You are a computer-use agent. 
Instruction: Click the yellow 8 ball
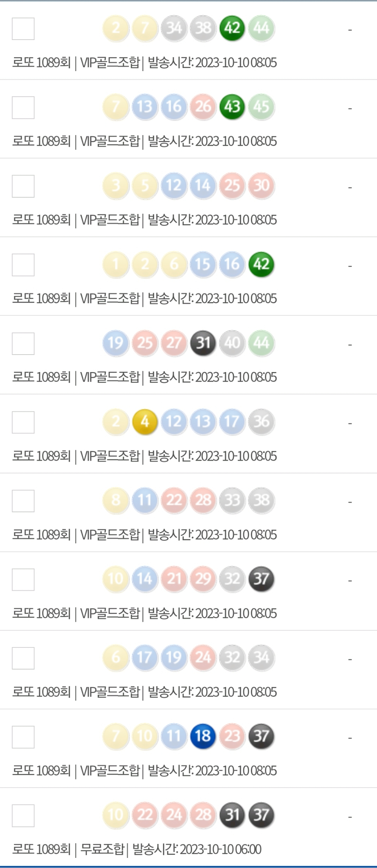click(x=116, y=500)
